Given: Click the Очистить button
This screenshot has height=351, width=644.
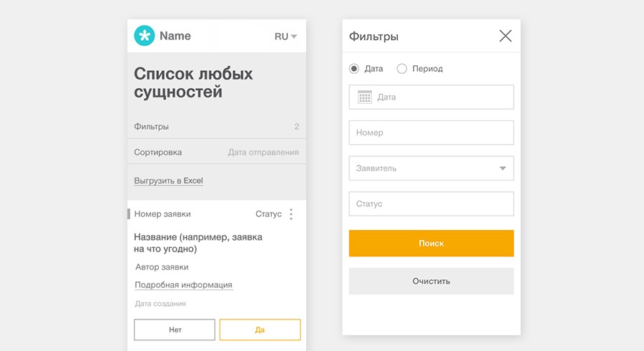Looking at the screenshot, I should point(431,281).
